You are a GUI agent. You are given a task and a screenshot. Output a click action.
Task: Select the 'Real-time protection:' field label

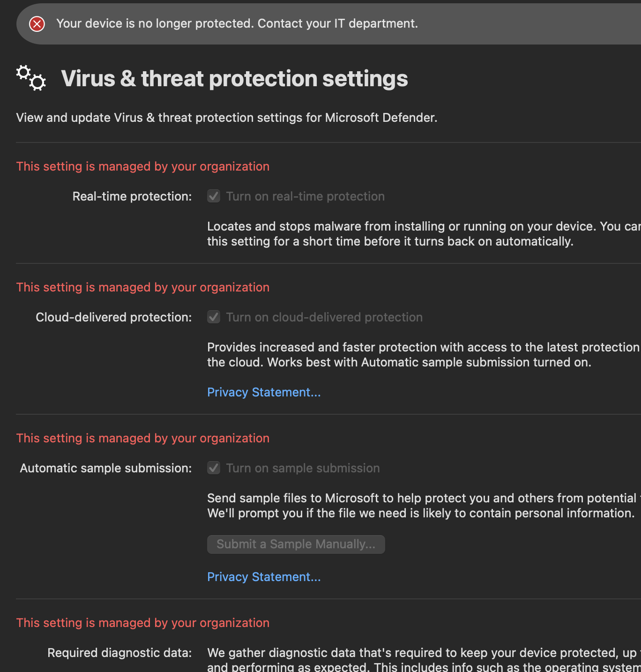pos(132,196)
